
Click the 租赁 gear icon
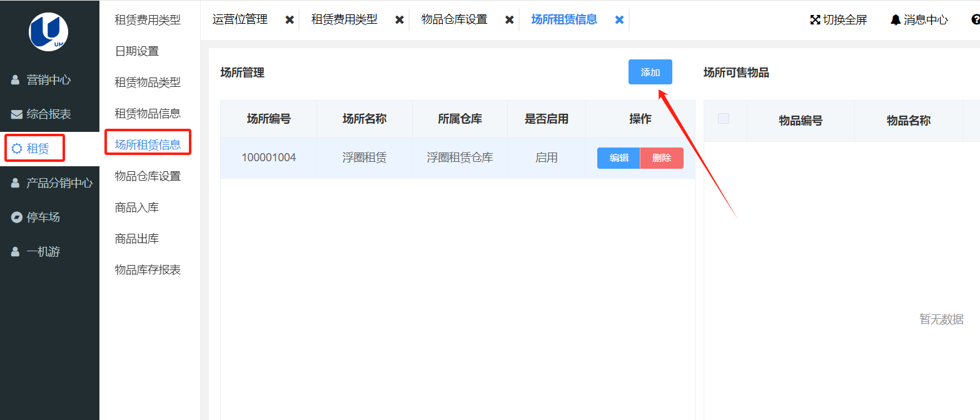coord(17,149)
